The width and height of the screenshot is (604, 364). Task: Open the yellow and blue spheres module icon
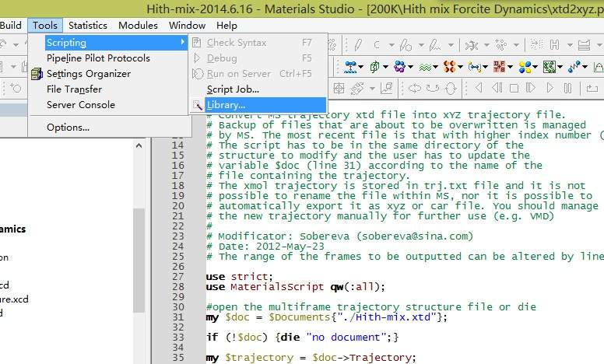(x=525, y=68)
